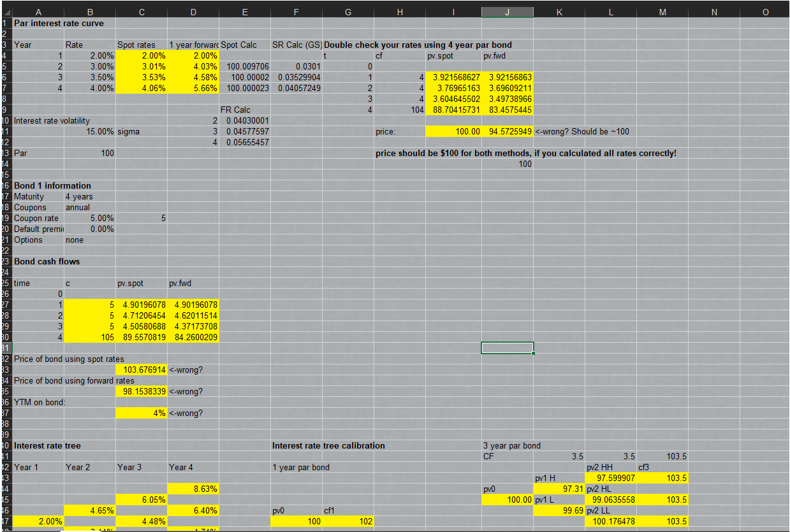This screenshot has width=790, height=532.
Task: Select the 98.1538339 price cell
Action: pyautogui.click(x=141, y=391)
